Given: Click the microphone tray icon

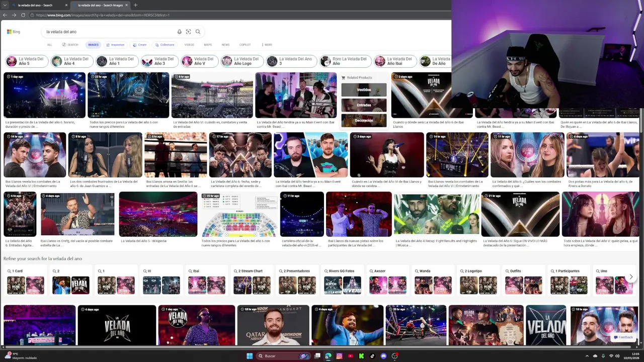Looking at the screenshot, I should (x=603, y=356).
